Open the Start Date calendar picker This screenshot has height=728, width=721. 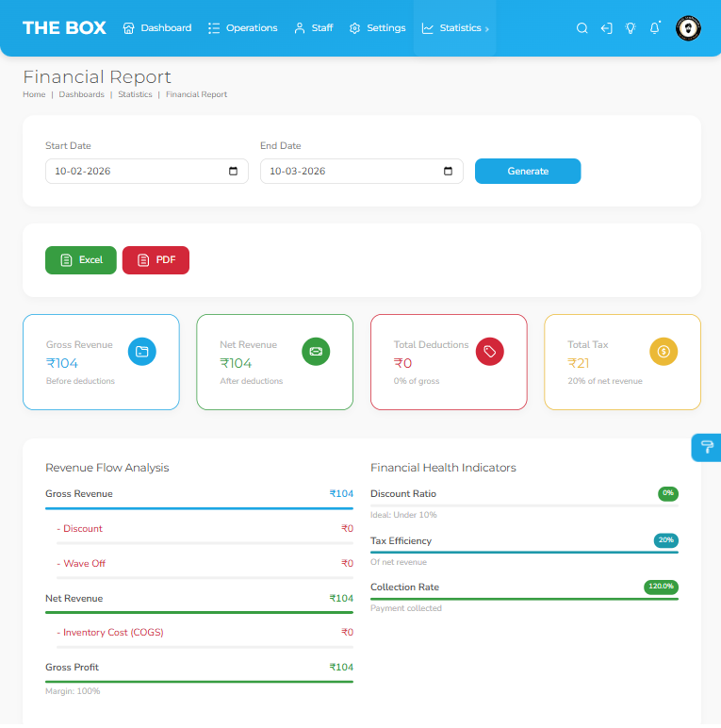(x=234, y=172)
